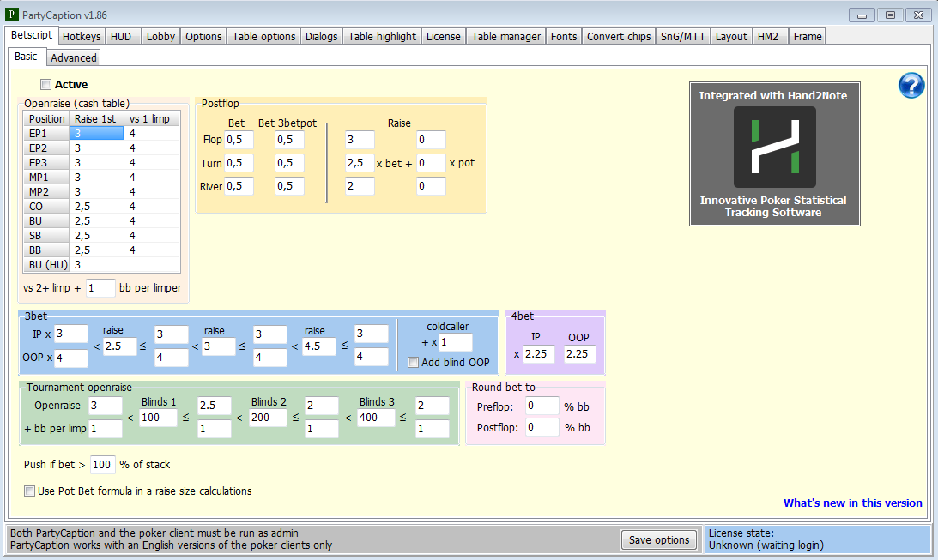Image resolution: width=938 pixels, height=560 pixels.
Task: Edit 3bet IP x first field
Action: tap(71, 334)
